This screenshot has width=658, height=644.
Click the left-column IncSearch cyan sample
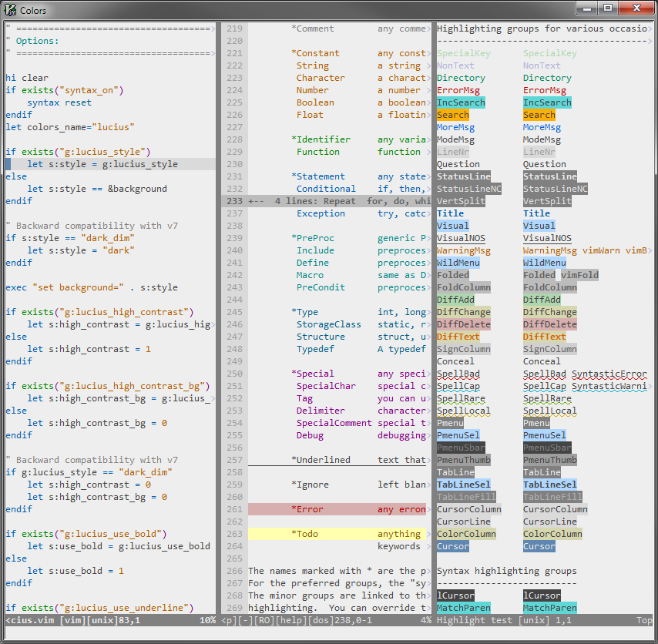(461, 102)
